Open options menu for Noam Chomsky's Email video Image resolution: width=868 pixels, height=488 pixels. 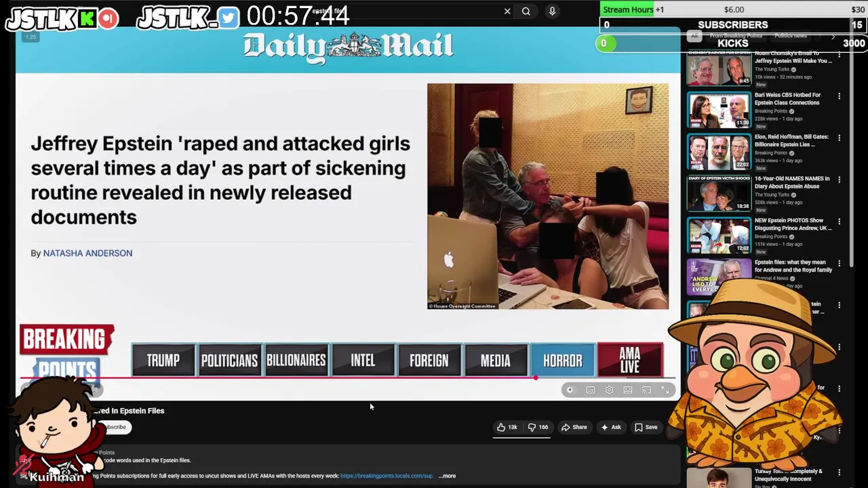coord(839,55)
